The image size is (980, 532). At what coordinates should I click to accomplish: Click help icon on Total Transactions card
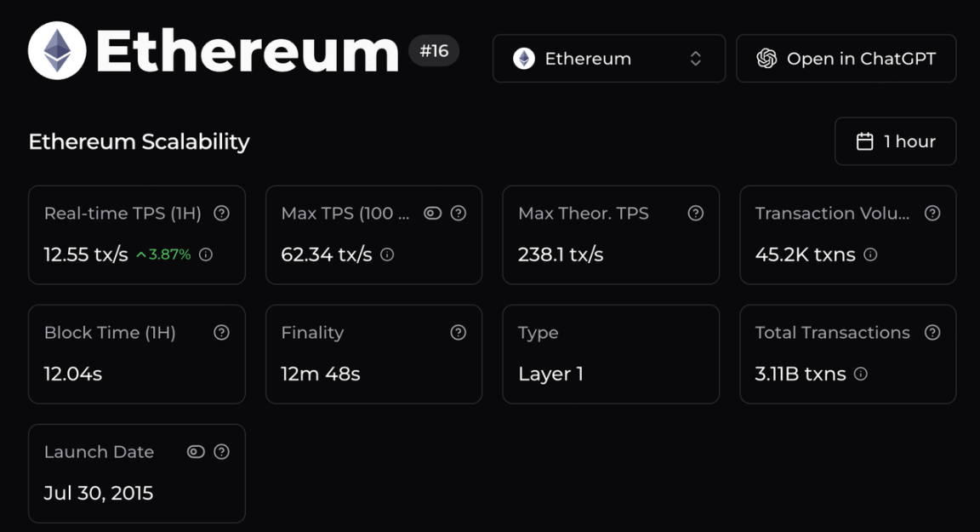tap(933, 333)
